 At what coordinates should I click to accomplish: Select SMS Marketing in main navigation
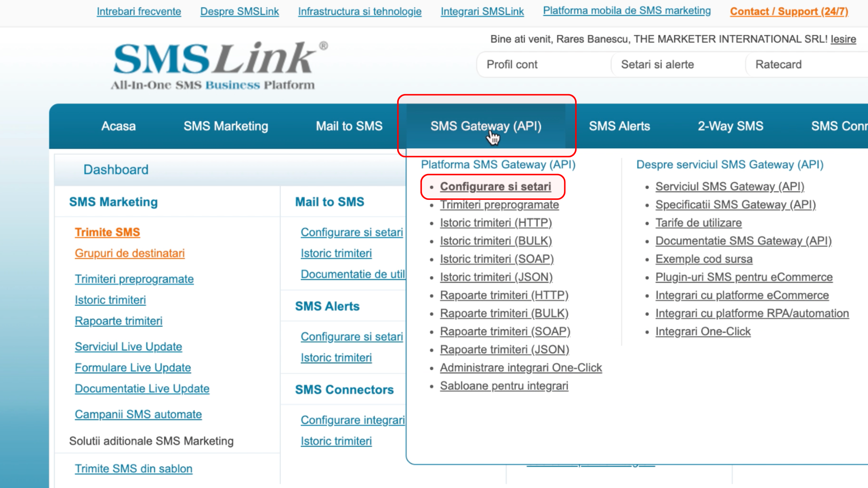pyautogui.click(x=226, y=126)
